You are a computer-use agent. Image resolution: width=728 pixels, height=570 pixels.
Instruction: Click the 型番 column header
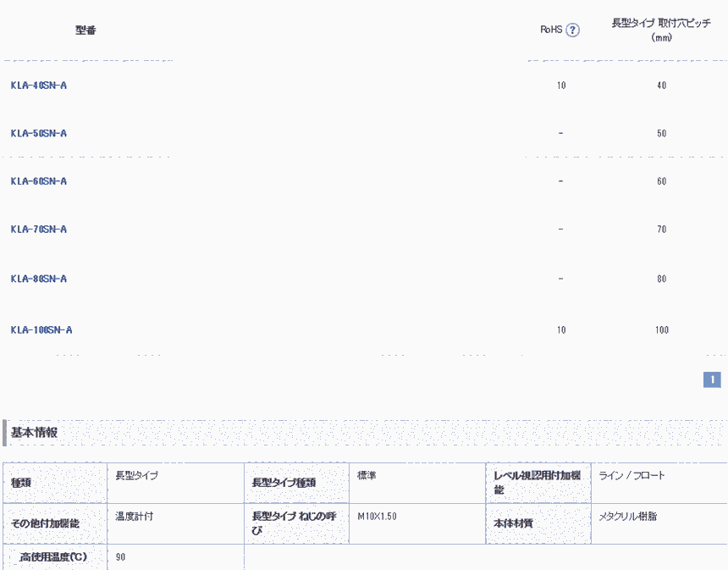[85, 30]
